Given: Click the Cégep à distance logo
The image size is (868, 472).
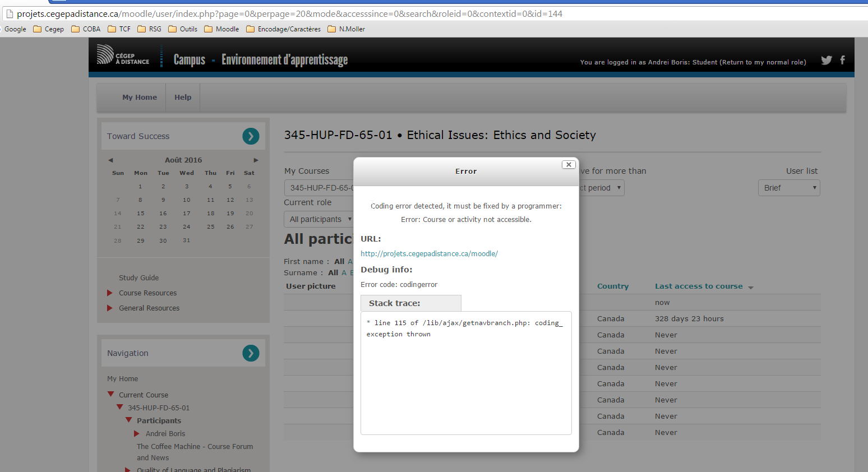Looking at the screenshot, I should tap(123, 55).
